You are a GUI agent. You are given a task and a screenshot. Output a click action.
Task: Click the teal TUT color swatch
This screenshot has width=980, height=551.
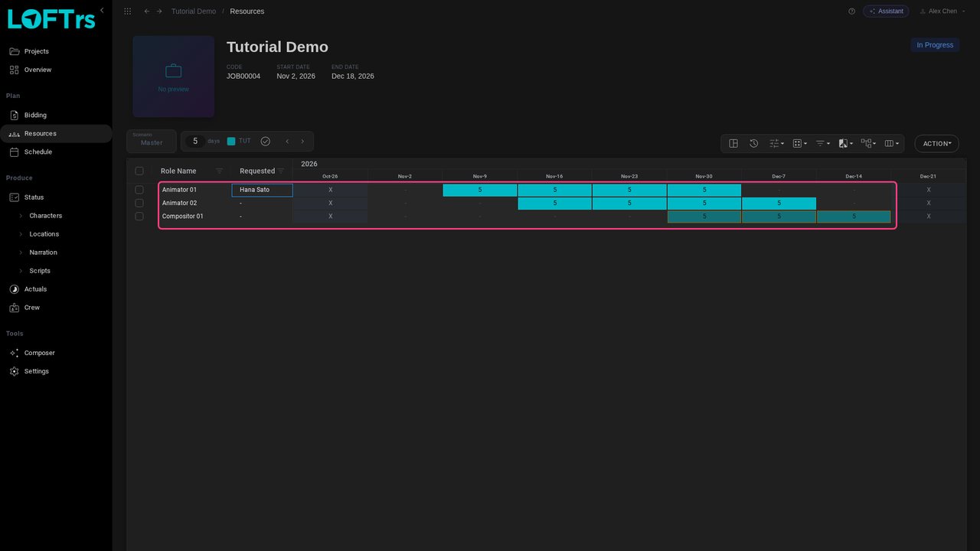pyautogui.click(x=231, y=141)
